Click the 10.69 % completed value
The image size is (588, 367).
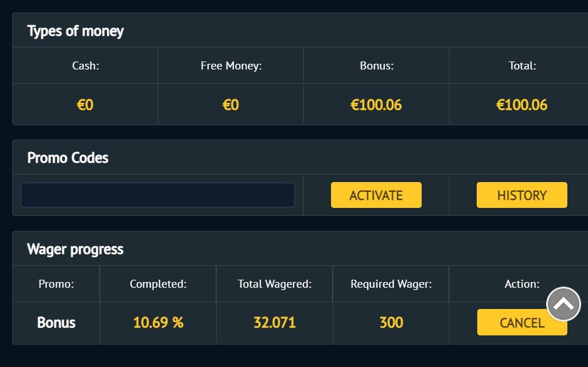[158, 323]
